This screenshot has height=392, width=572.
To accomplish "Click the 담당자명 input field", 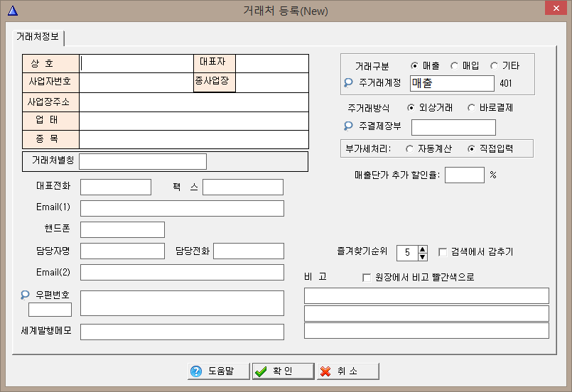I will (122, 251).
